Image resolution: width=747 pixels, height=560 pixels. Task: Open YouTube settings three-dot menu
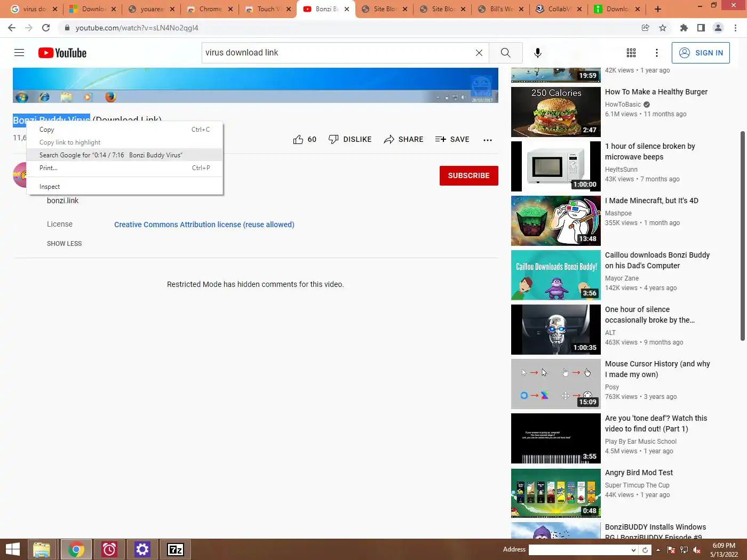(x=657, y=52)
